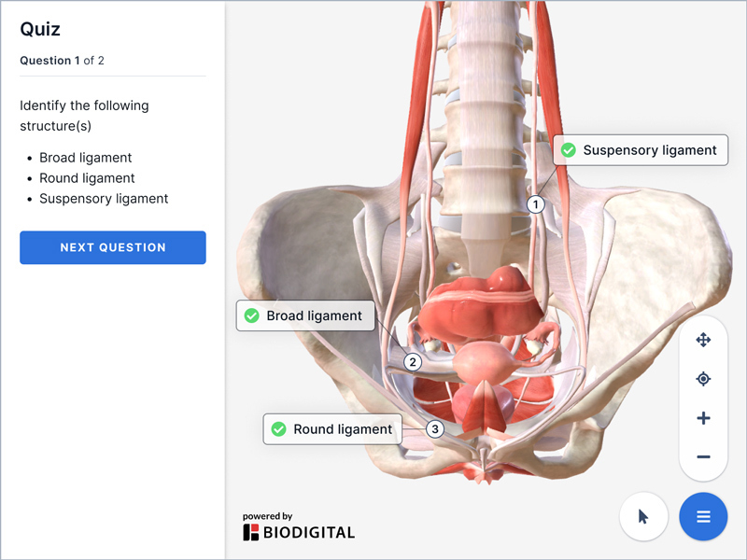Click green checkmark beside Round ligament label

click(278, 429)
